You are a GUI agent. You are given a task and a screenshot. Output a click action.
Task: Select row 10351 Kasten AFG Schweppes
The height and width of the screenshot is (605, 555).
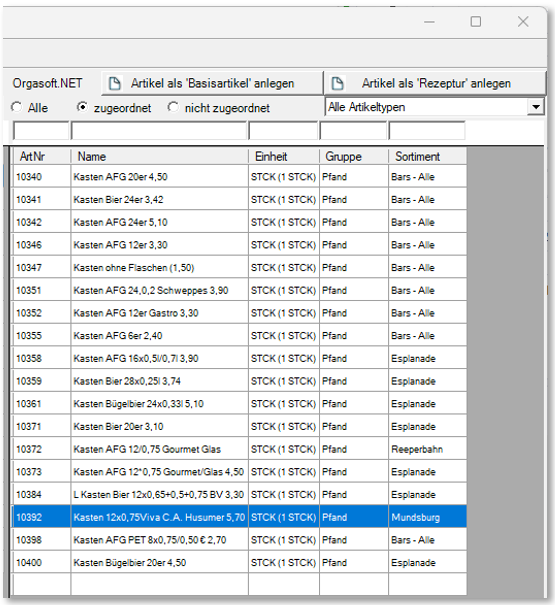click(x=239, y=290)
